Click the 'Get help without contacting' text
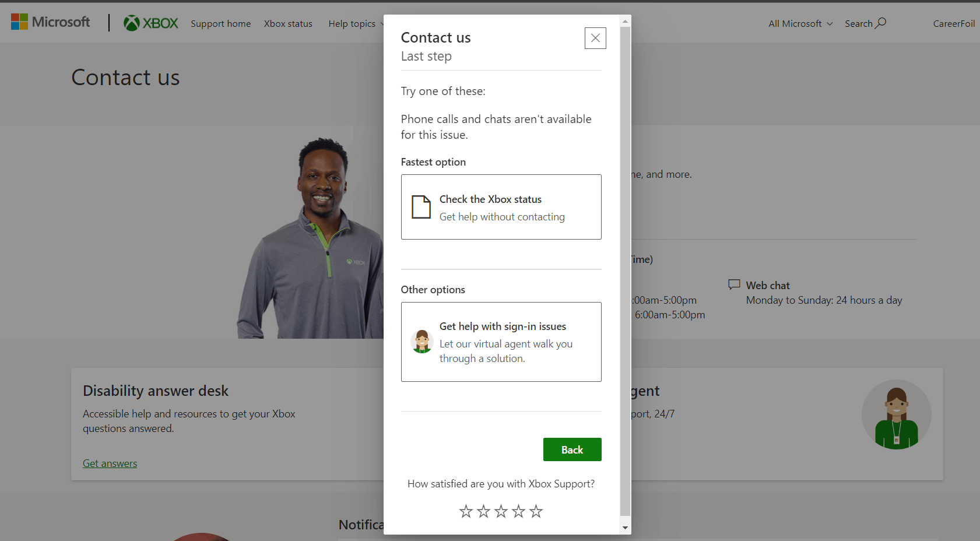This screenshot has width=980, height=541. tap(502, 217)
